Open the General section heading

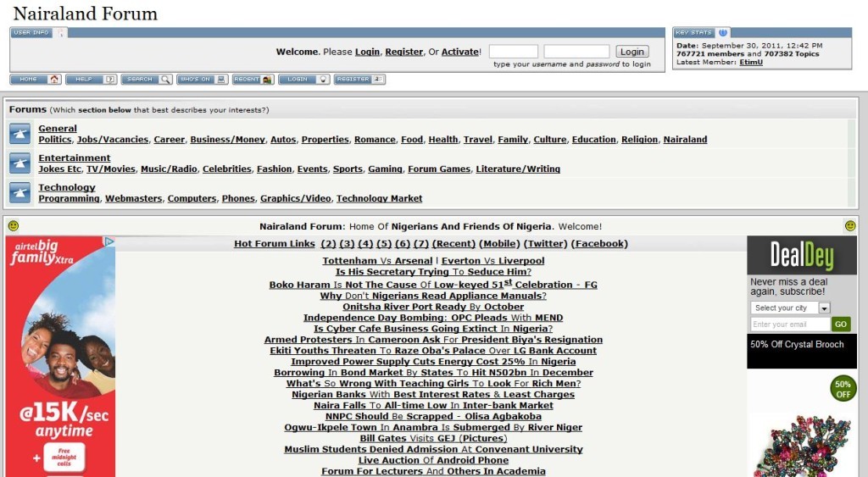(58, 129)
